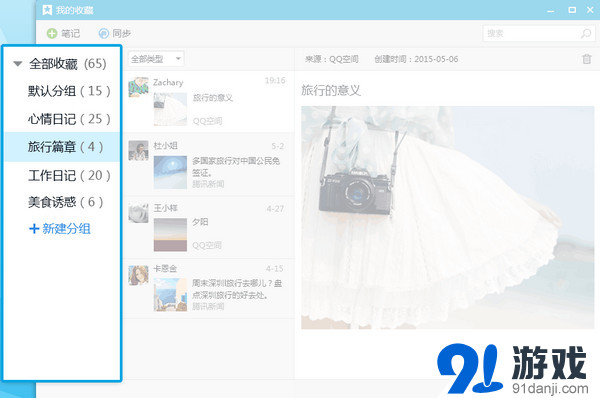
Task: Open the 旅行的意义 thumbnail in the list
Action: click(170, 109)
